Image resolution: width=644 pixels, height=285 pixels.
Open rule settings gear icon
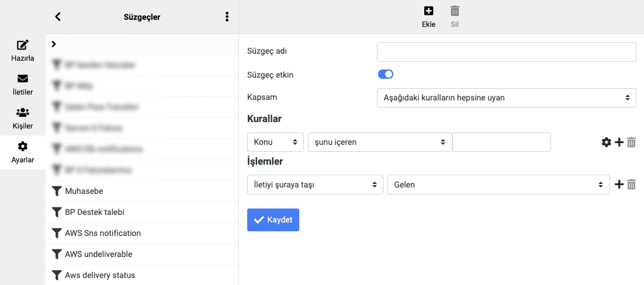[606, 142]
